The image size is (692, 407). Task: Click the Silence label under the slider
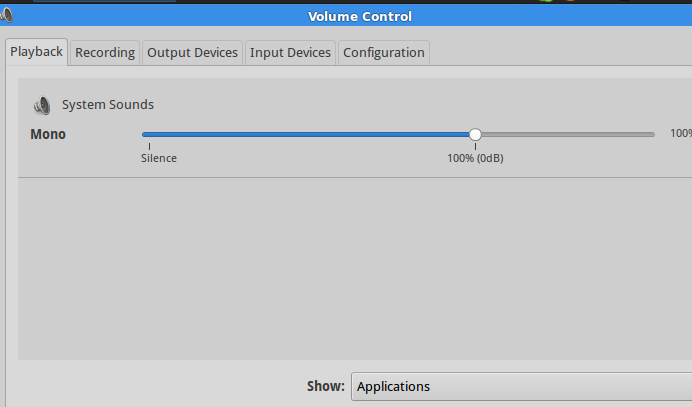pyautogui.click(x=159, y=158)
